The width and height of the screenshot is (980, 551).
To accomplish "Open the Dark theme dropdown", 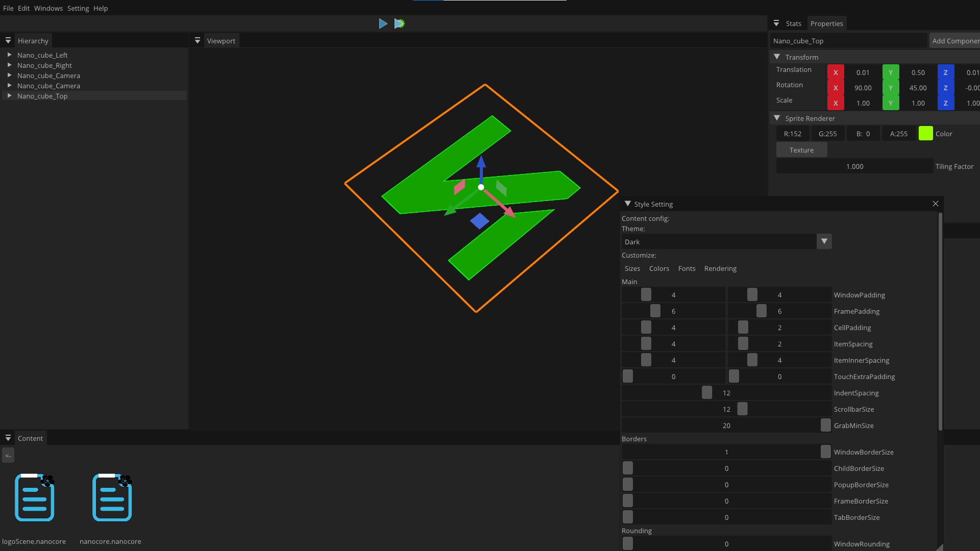I will tap(824, 242).
